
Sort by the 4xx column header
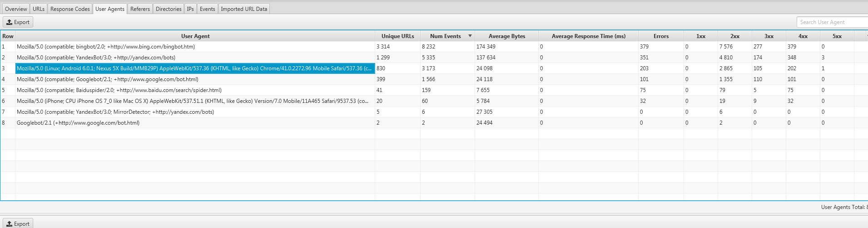point(803,36)
